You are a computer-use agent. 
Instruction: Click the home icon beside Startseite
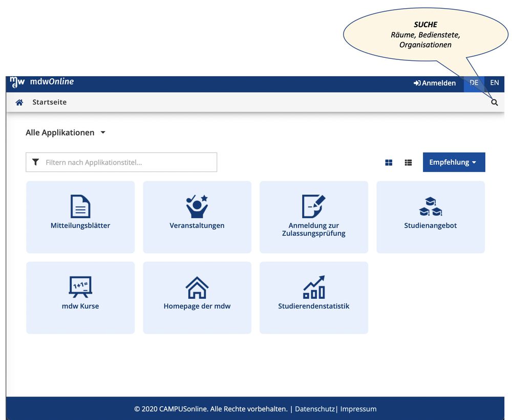click(19, 102)
